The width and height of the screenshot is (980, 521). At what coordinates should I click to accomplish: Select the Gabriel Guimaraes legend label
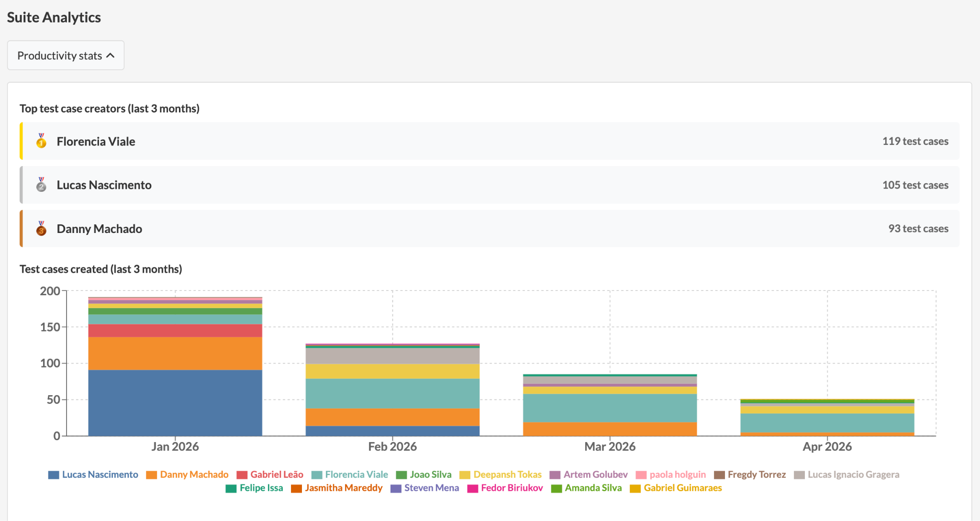click(x=682, y=488)
